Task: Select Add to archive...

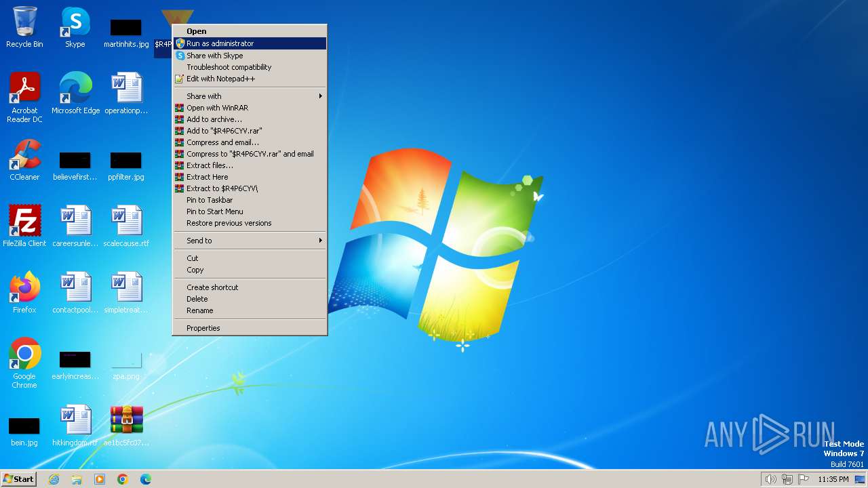Action: pos(250,119)
